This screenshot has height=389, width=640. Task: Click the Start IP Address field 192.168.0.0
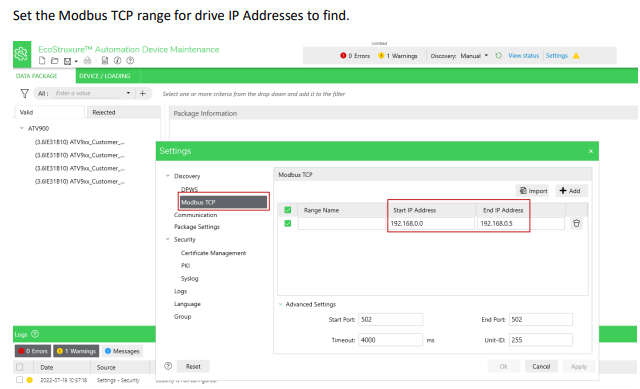[431, 223]
